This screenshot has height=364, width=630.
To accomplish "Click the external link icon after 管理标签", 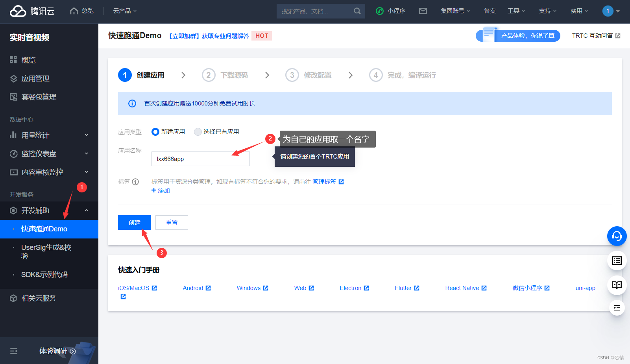I will 341,182.
